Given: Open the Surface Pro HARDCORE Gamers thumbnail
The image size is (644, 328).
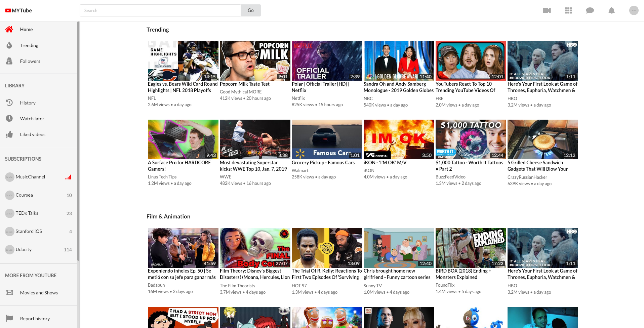Looking at the screenshot, I should (183, 139).
